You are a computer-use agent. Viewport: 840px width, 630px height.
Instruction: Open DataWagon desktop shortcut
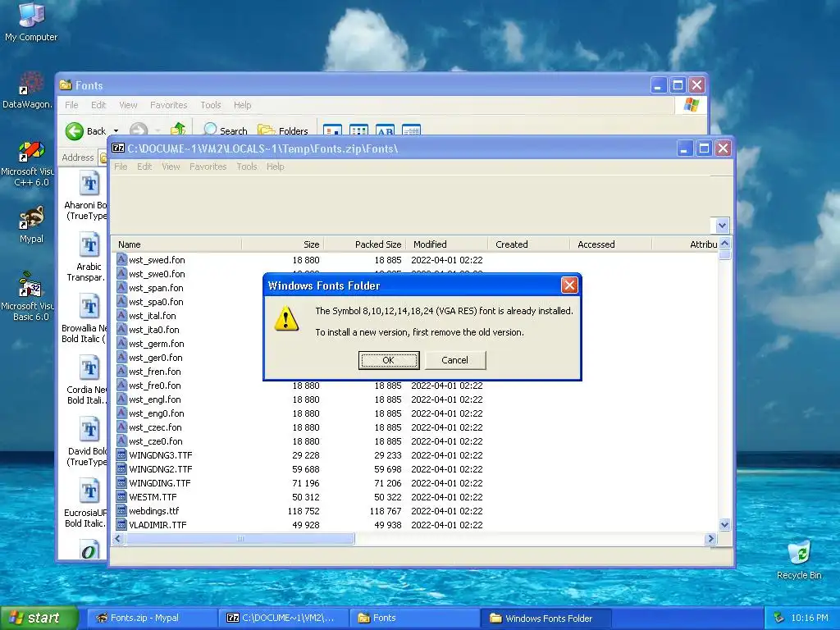coord(28,91)
